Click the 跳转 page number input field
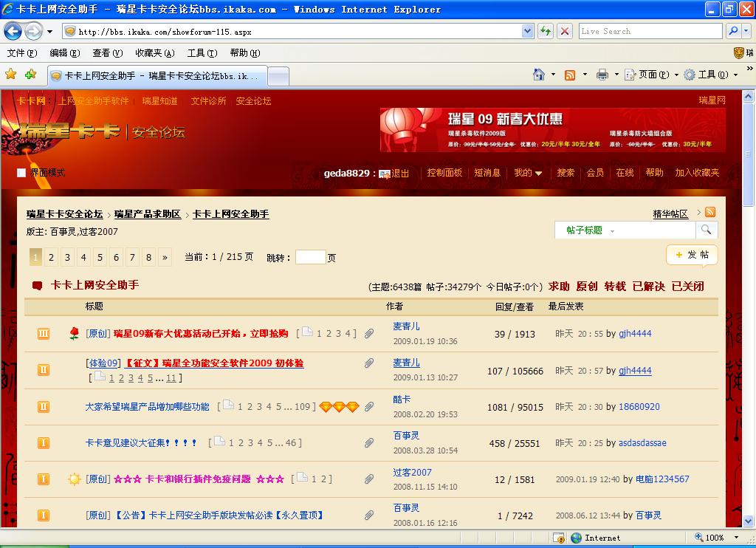This screenshot has height=548, width=756. tap(311, 257)
